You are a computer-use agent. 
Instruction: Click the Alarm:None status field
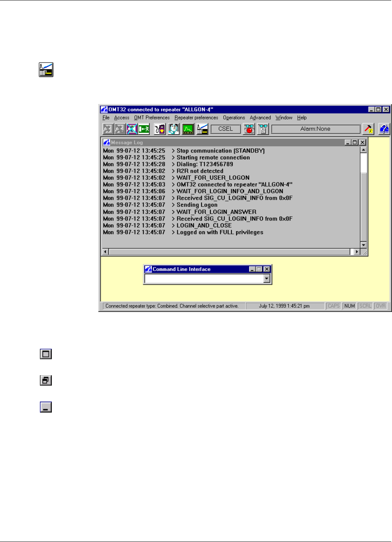point(316,129)
